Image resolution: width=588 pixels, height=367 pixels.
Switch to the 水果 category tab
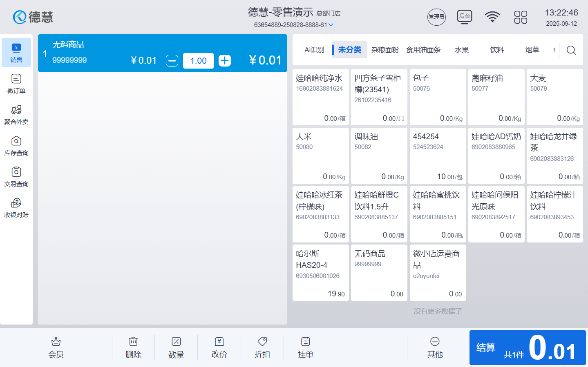(x=462, y=50)
